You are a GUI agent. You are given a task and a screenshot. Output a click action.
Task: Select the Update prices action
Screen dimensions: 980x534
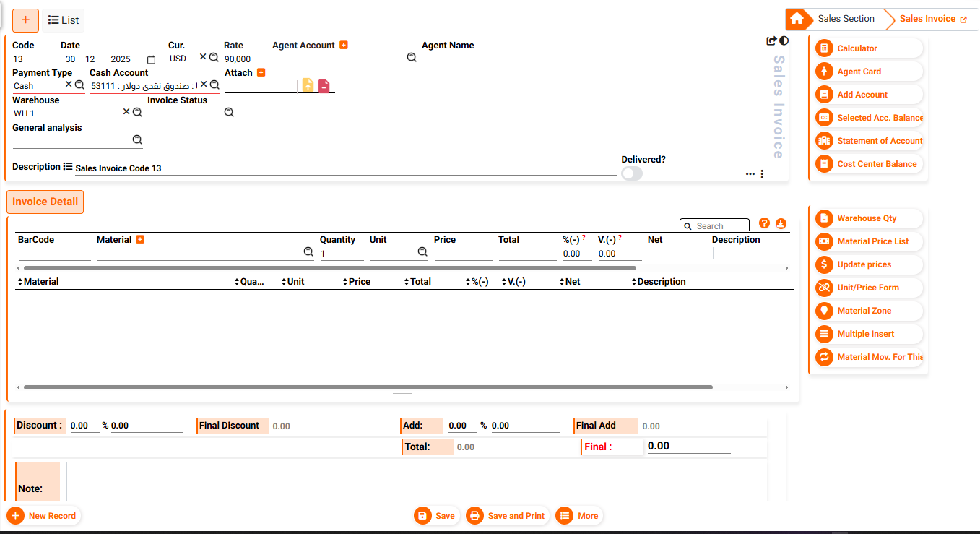867,264
